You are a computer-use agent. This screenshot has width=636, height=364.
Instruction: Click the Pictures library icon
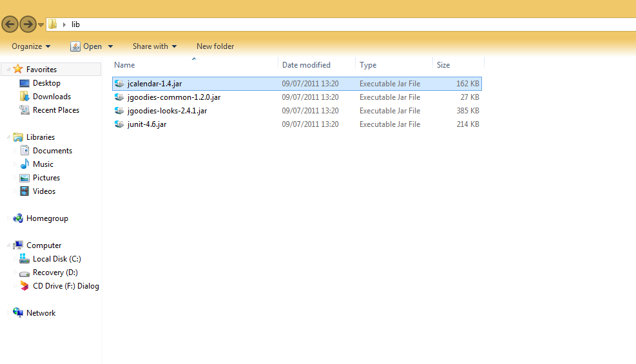click(x=24, y=178)
